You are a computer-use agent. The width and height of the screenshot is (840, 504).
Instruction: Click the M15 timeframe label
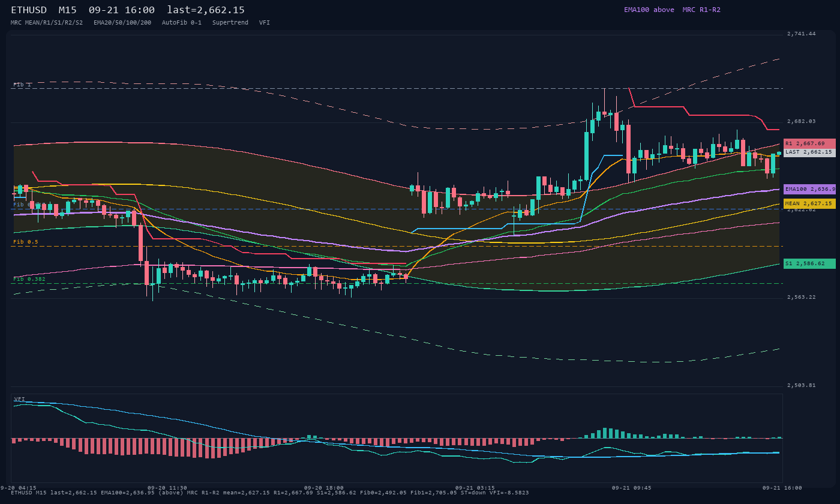67,10
